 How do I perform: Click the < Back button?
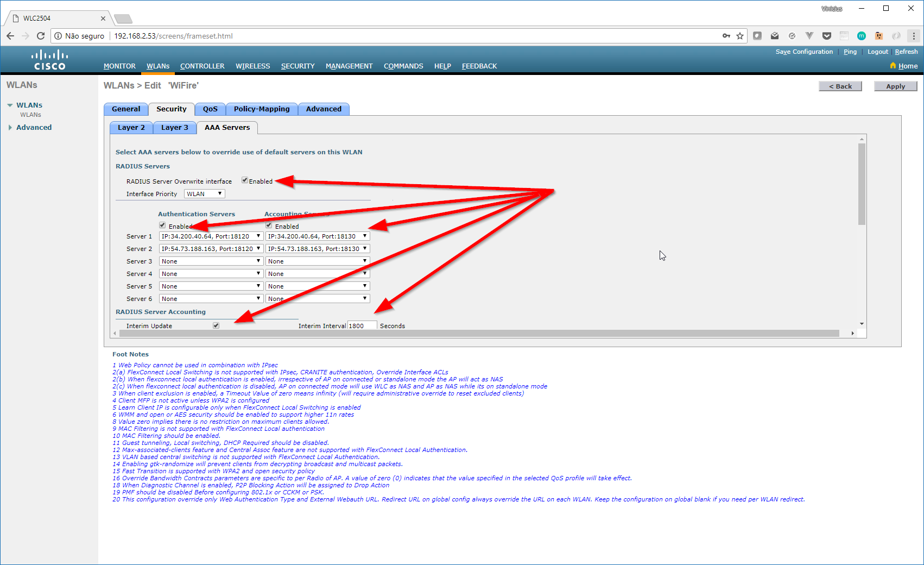(840, 86)
